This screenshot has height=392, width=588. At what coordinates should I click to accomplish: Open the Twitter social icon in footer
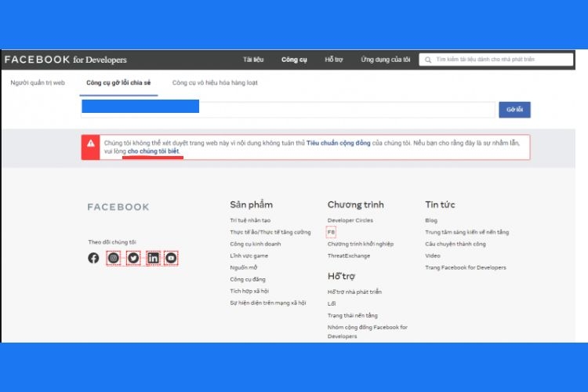click(133, 258)
